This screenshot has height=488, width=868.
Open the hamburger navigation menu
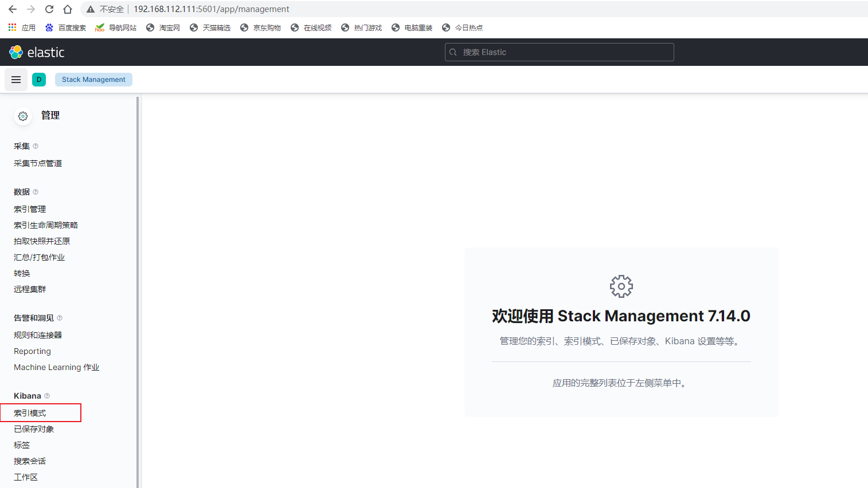16,80
